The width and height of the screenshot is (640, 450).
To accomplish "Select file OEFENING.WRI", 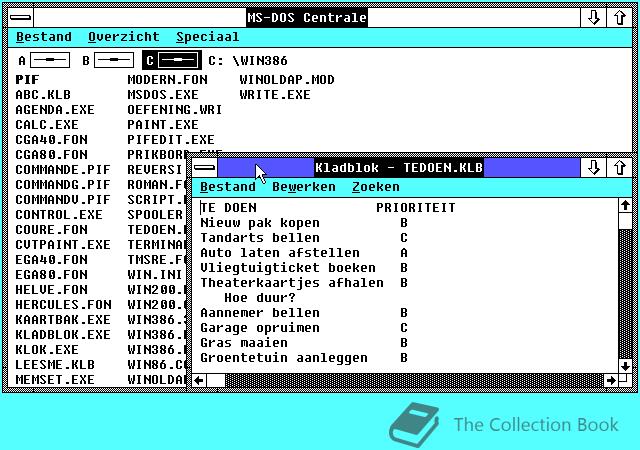I will pyautogui.click(x=175, y=109).
